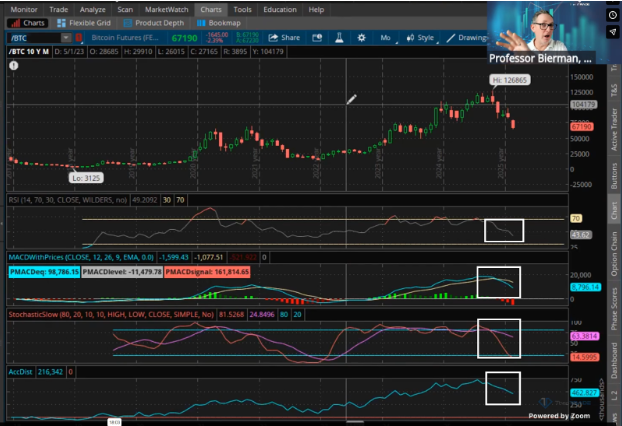Screen dimensions: 622x426
Task: Switch to the Product Depth tab
Action: (x=154, y=23)
